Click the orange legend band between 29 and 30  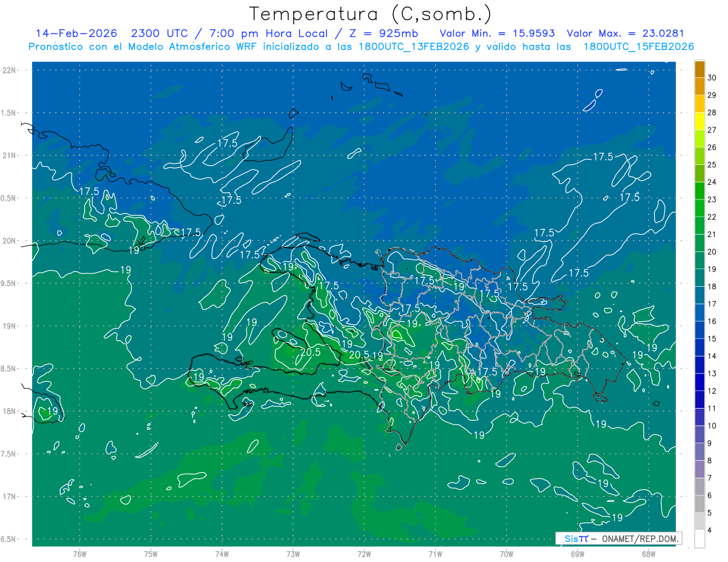click(x=699, y=86)
